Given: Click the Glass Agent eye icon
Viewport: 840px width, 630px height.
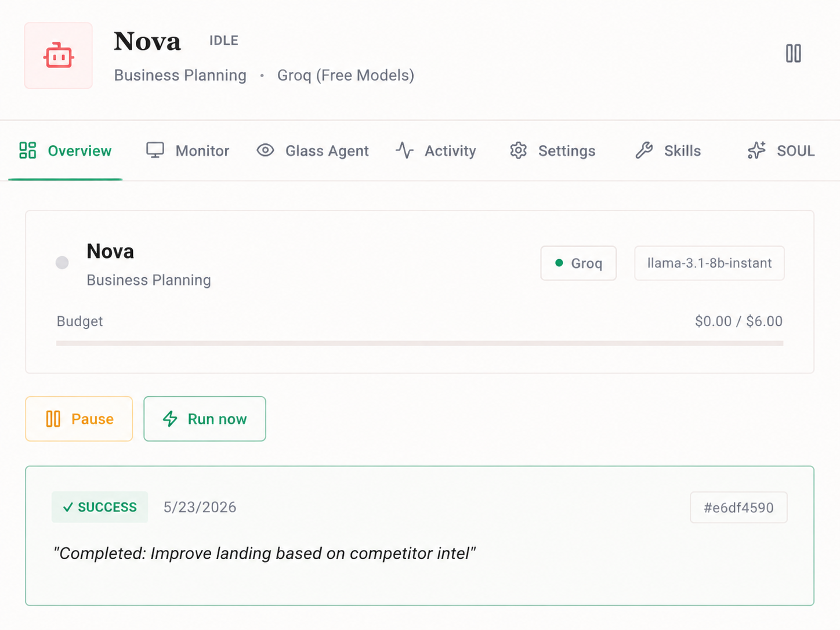Looking at the screenshot, I should [x=265, y=151].
